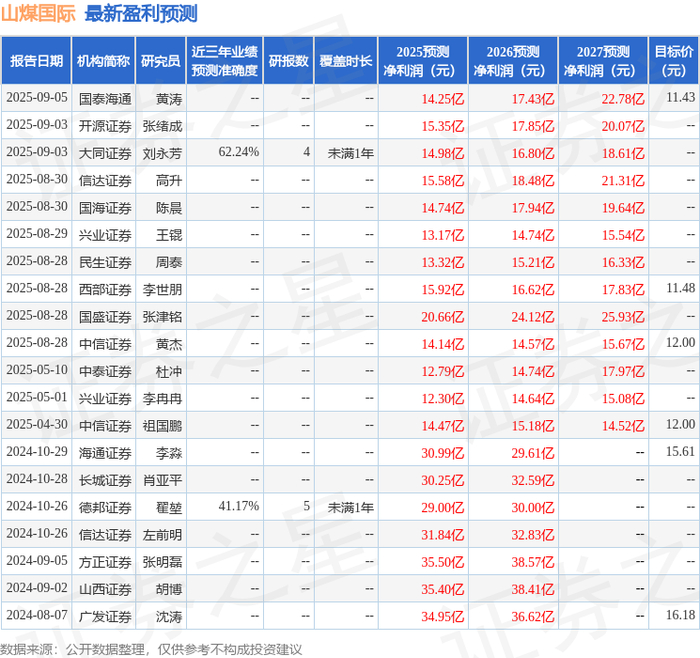Click researcher name 刘永芳
Image resolution: width=700 pixels, height=658 pixels.
click(162, 153)
